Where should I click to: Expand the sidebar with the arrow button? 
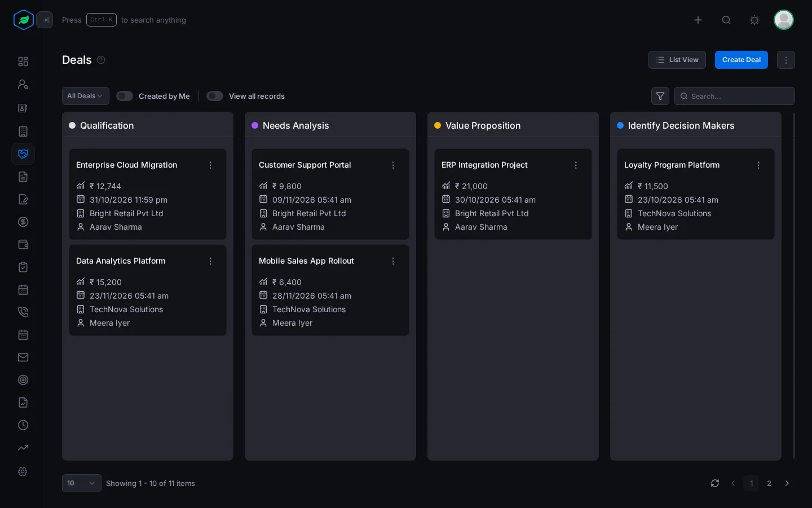pos(45,20)
